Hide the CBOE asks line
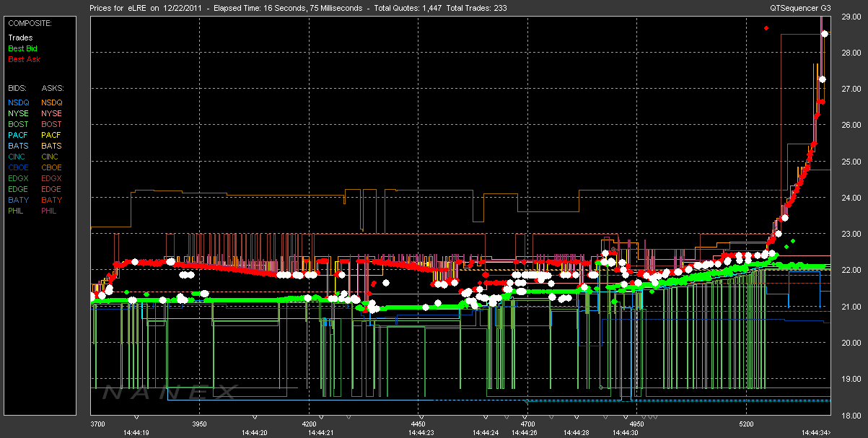The height and width of the screenshot is (438, 868). (x=51, y=167)
